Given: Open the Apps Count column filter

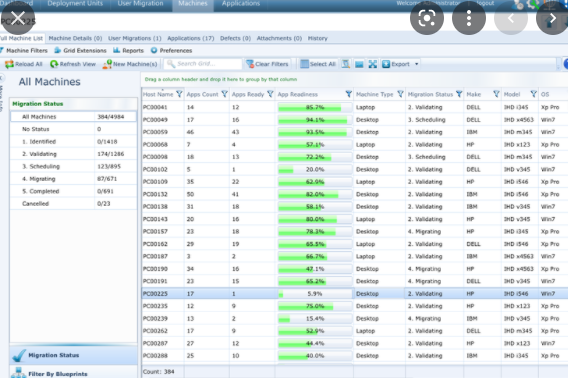Looking at the screenshot, I should (224, 94).
